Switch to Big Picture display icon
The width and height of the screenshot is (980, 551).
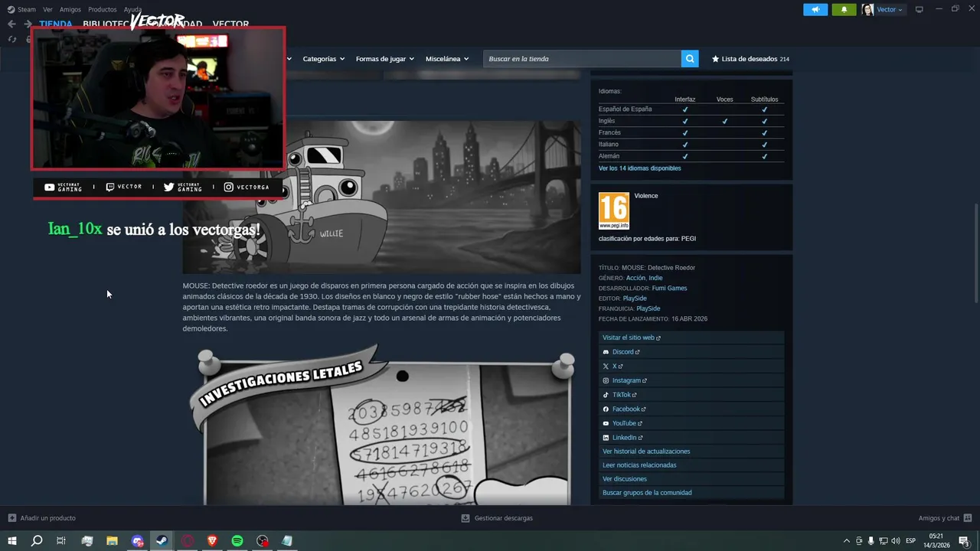coord(919,9)
